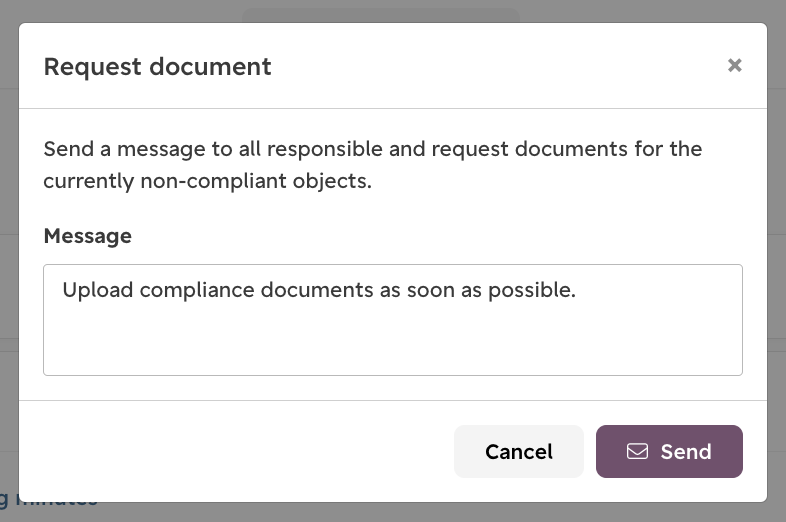
Task: Click the 'Cancel' label text
Action: [x=519, y=452]
